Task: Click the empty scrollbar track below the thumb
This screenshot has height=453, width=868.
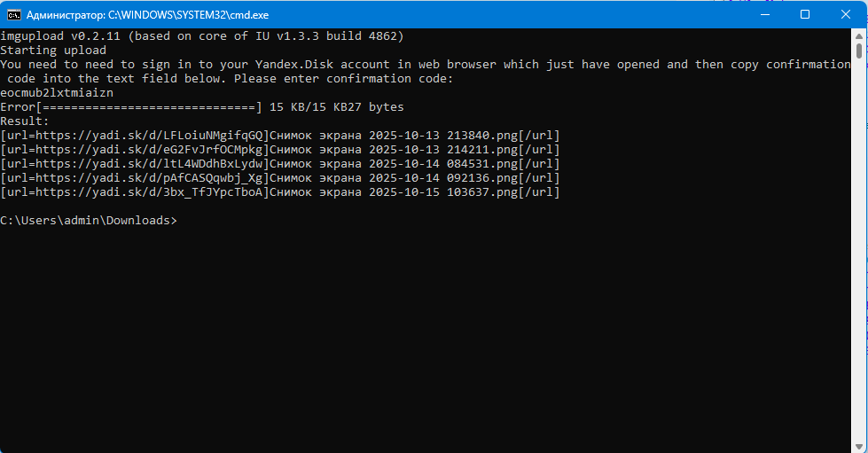Action: pos(860,266)
